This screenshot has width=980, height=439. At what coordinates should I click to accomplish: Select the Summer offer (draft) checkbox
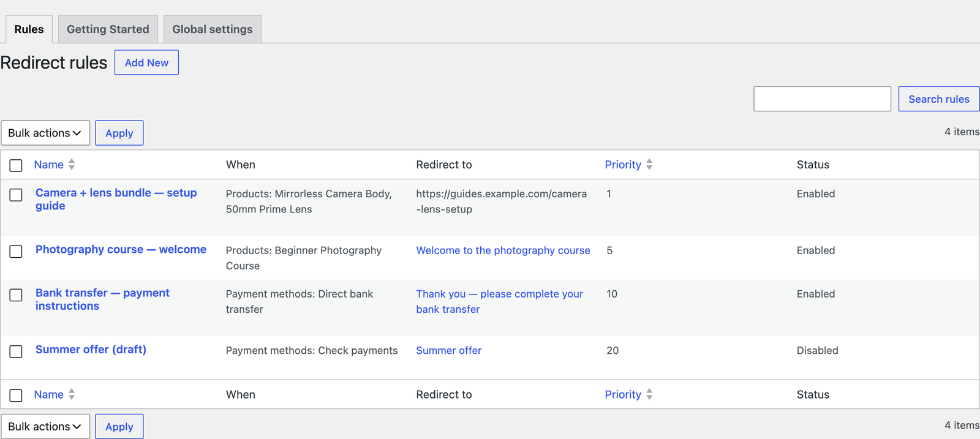[16, 351]
